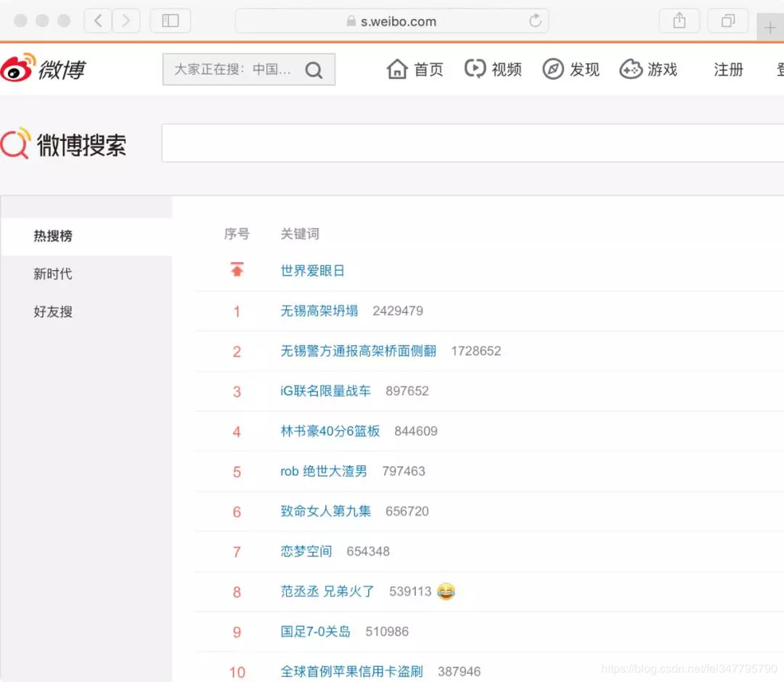
Task: Click the magnifier search icon in header
Action: (x=314, y=70)
